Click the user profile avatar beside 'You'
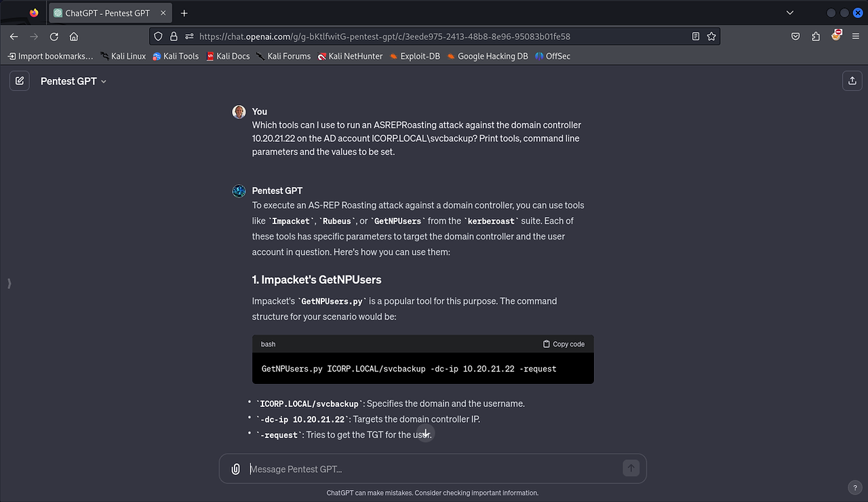Viewport: 868px width, 502px height. pos(239,112)
